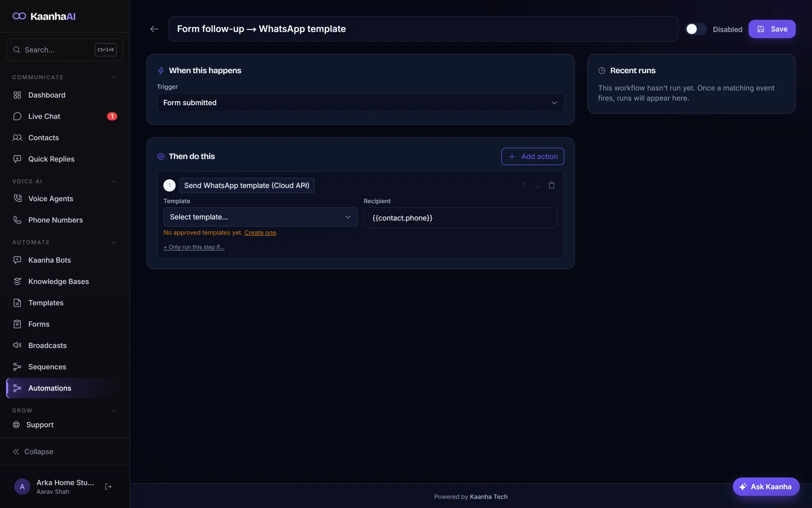Click the Forms clipboard icon
The height and width of the screenshot is (508, 812).
coord(17,324)
